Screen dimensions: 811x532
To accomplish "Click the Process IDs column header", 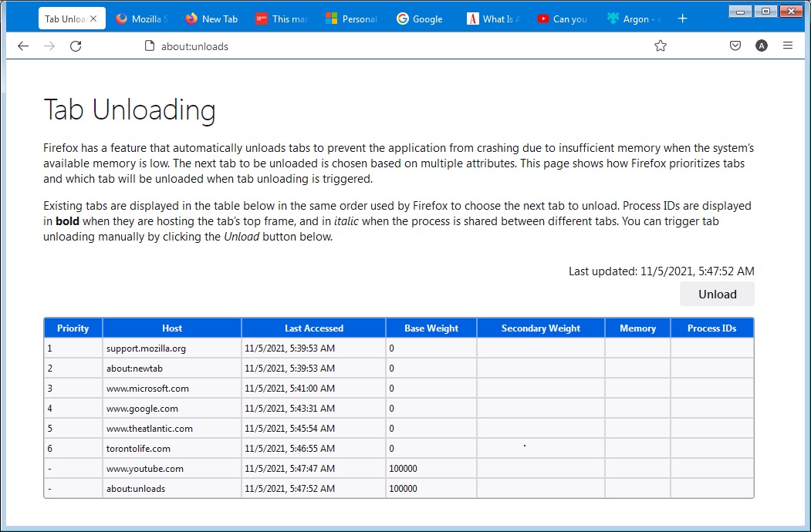I will tap(712, 328).
